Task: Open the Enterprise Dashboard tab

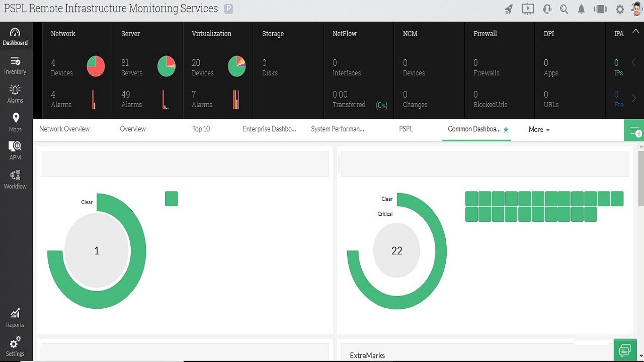Action: pyautogui.click(x=269, y=129)
